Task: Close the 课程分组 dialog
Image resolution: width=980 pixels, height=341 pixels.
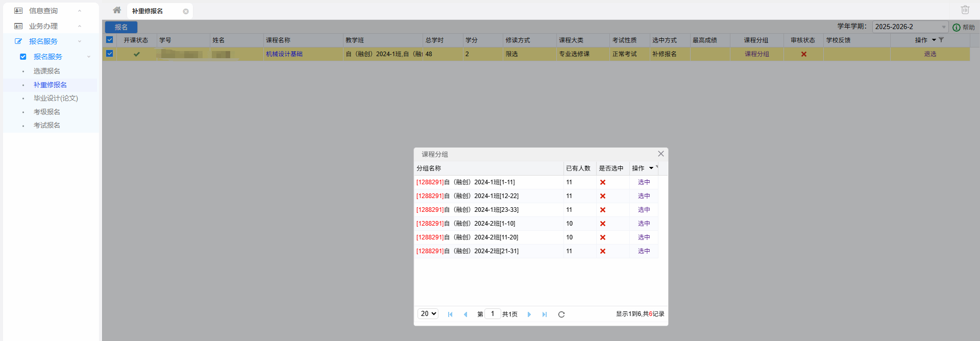Action: (660, 154)
